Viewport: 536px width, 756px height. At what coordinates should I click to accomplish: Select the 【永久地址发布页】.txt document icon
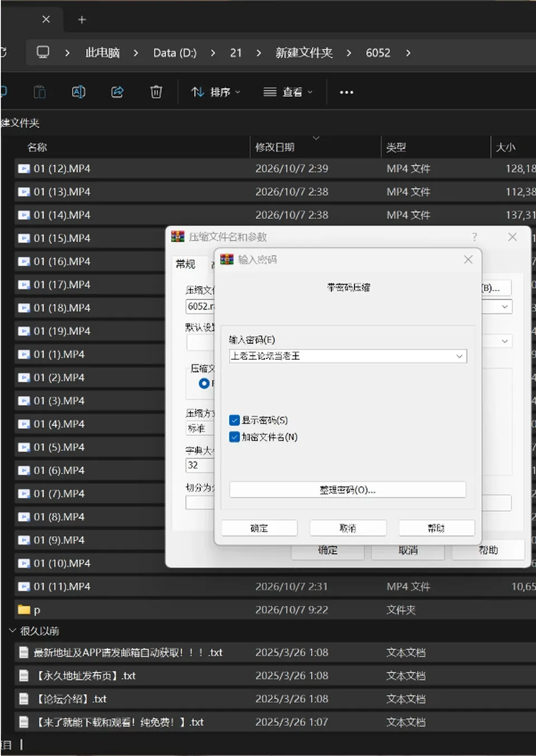coord(24,676)
